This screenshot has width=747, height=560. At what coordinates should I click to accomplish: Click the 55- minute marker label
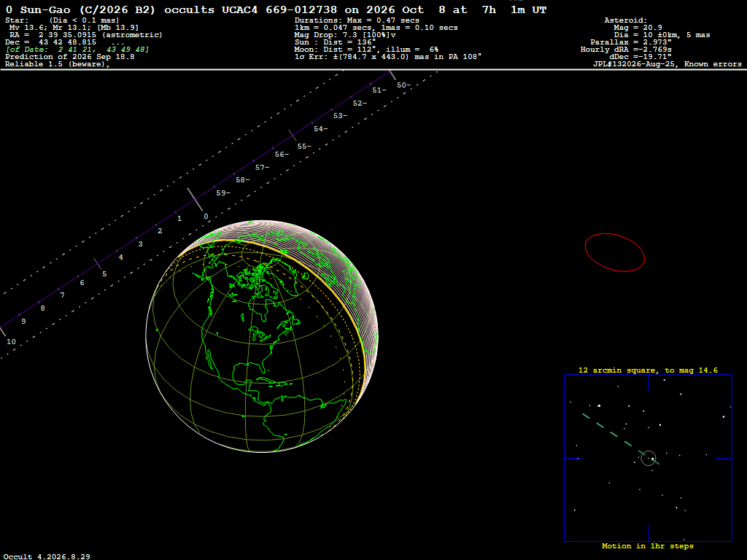point(304,146)
